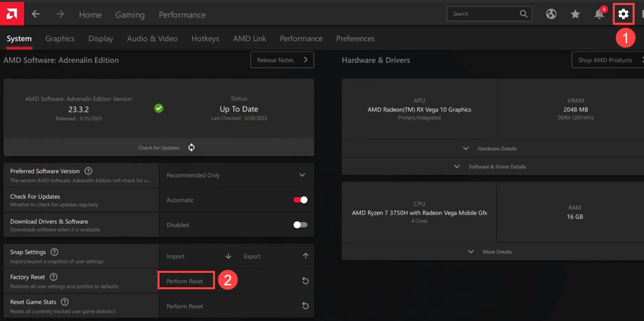Switch to the System tab
Viewport: 644px width, 321px height.
pyautogui.click(x=19, y=39)
